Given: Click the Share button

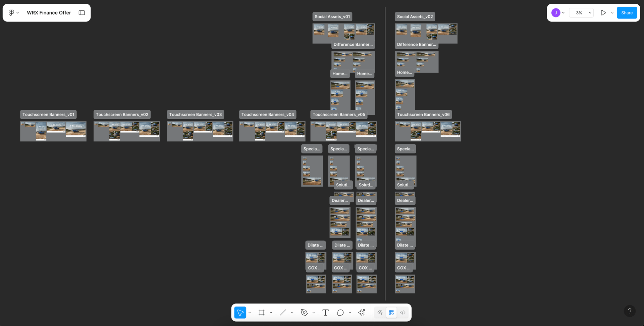Looking at the screenshot, I should click(x=627, y=13).
